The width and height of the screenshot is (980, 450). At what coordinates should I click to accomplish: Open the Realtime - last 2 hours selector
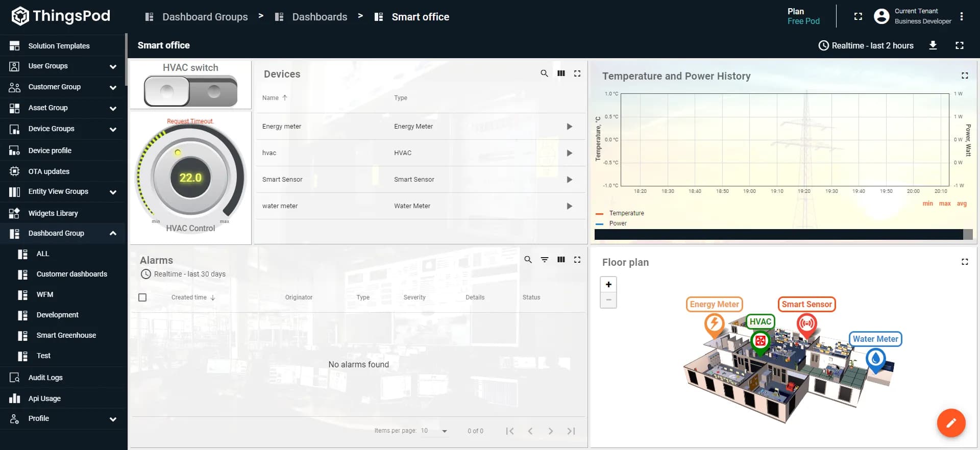point(866,45)
